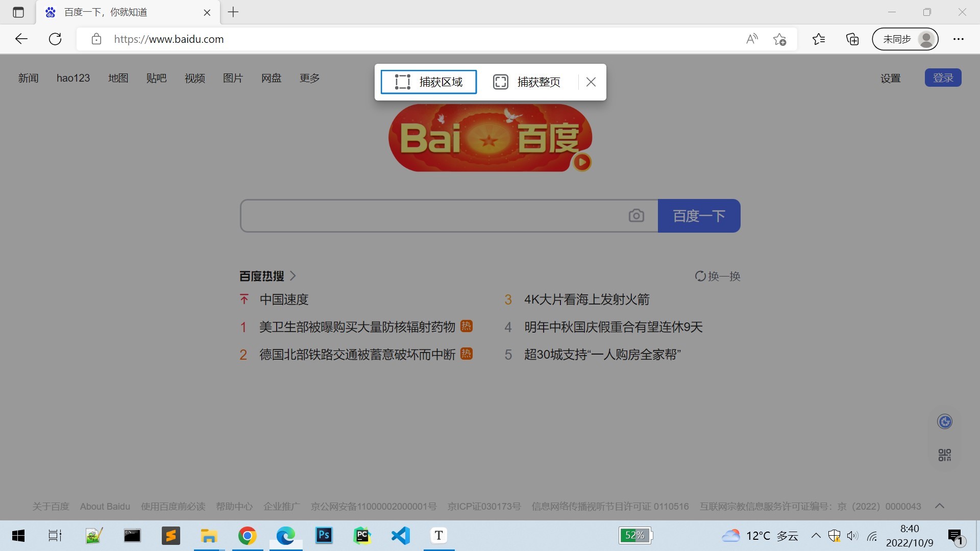The width and height of the screenshot is (980, 551).
Task: Open a new browser tab
Action: (x=233, y=12)
